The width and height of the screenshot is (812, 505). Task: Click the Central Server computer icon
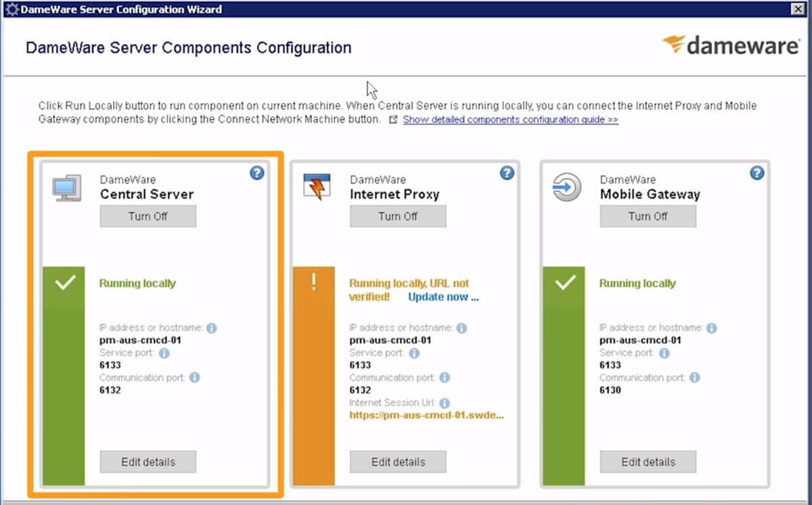(67, 188)
